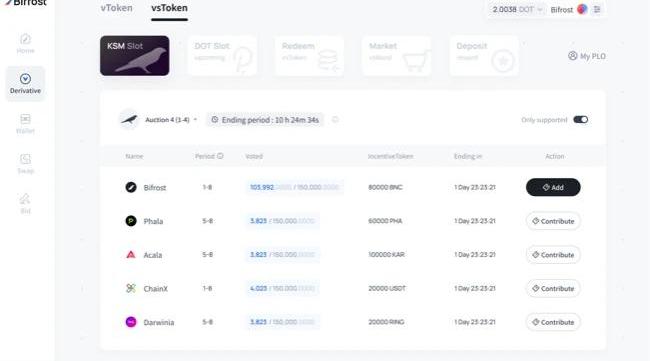Open the Wallet sidebar icon

click(25, 124)
